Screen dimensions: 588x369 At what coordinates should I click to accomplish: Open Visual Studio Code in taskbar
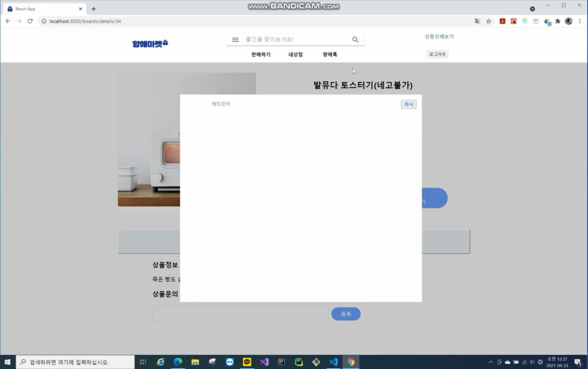point(333,362)
